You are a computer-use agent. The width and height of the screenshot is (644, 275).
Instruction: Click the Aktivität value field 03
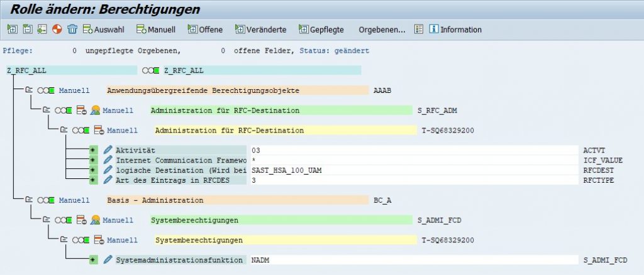click(x=414, y=151)
